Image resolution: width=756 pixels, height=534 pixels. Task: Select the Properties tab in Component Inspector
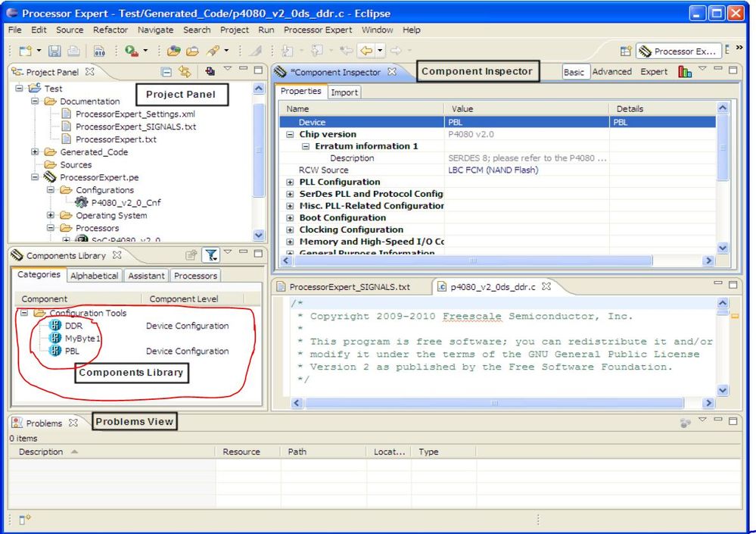301,91
